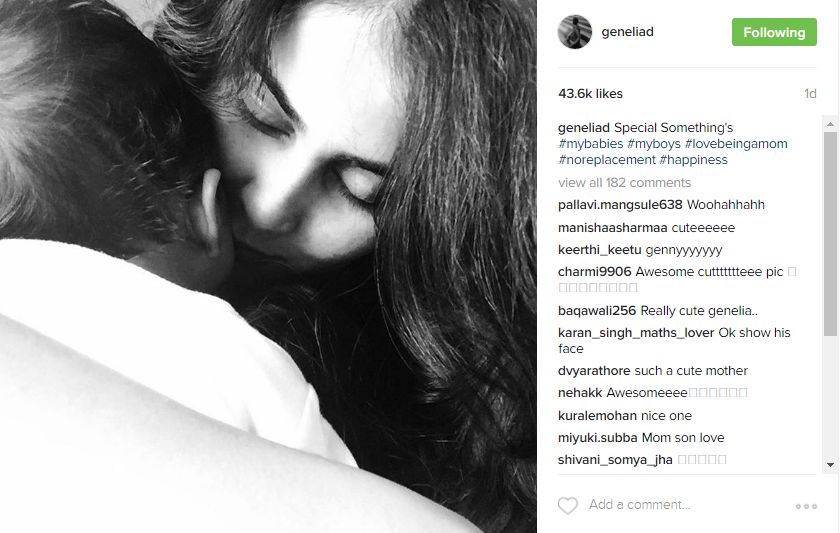
Task: Open geneliad's profile picture avatar
Action: pos(575,32)
